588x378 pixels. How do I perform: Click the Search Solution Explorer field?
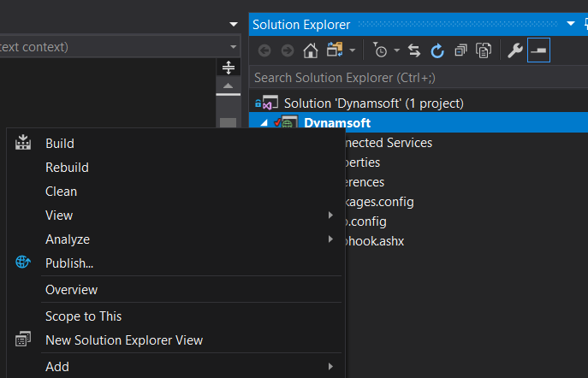pyautogui.click(x=411, y=78)
